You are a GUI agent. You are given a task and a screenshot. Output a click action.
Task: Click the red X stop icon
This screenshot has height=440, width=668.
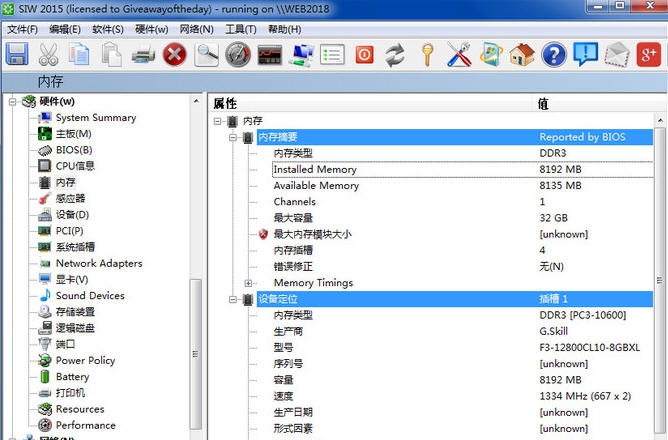click(175, 55)
